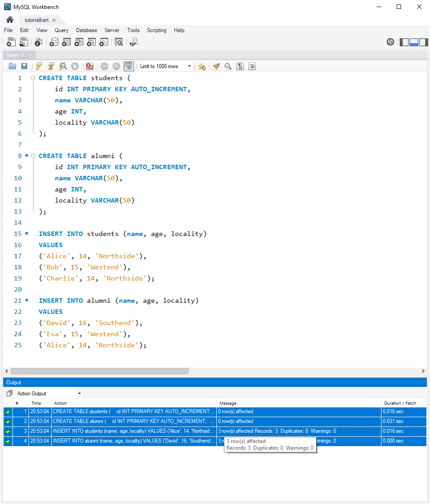430x504 pixels.
Task: Open the Limit to 1000 rows dropdown
Action: click(165, 66)
